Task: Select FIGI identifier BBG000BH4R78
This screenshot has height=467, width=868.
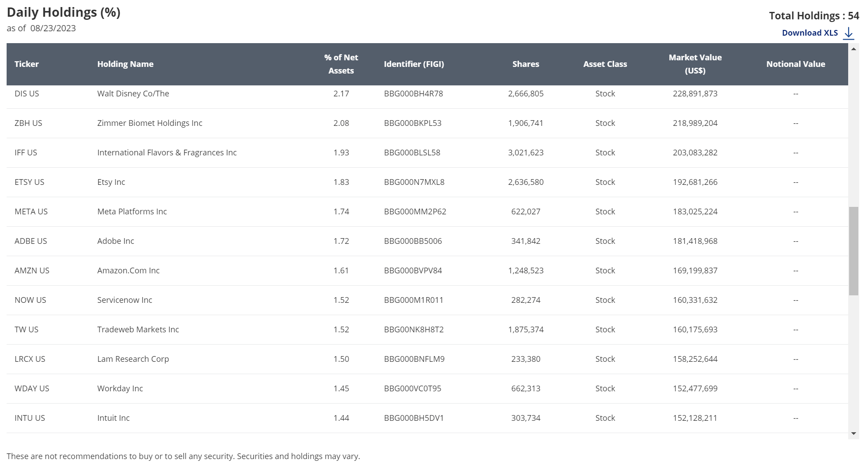Action: click(x=413, y=94)
